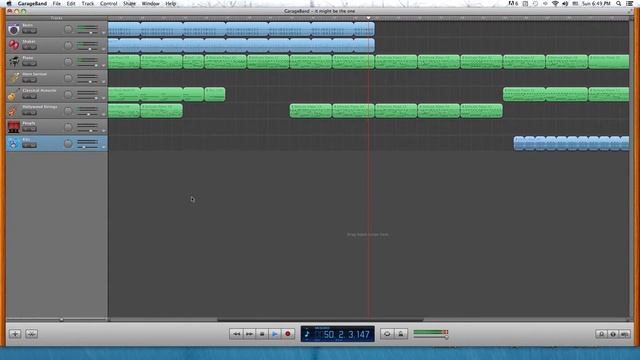640x360 pixels.
Task: Open the Wi-Fi status menu
Action: 555,4
